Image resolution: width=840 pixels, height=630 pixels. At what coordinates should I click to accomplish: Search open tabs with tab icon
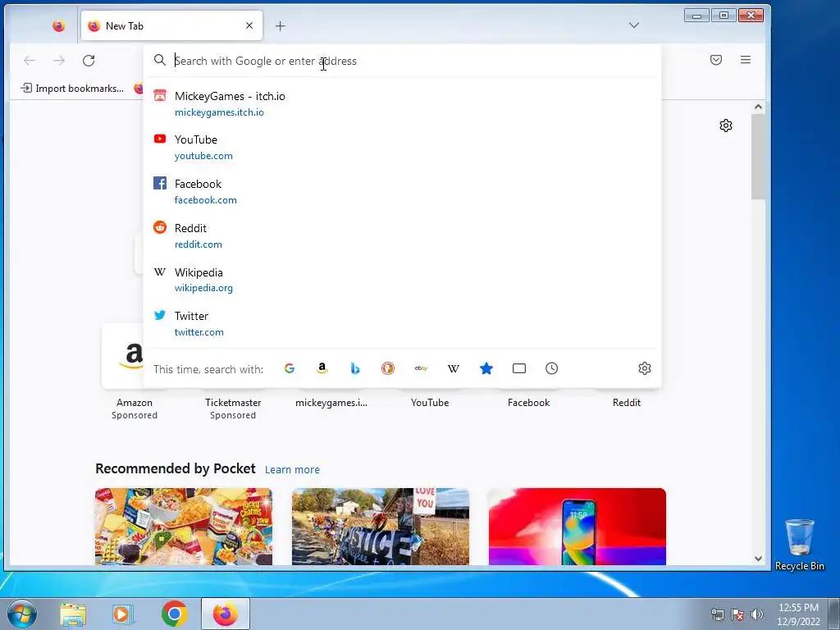(519, 368)
